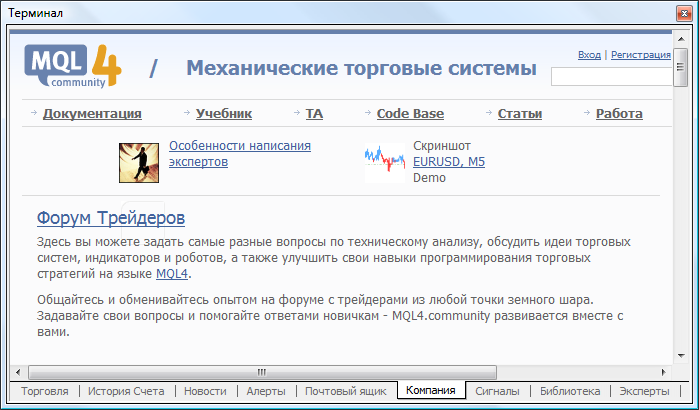Open Учебник navigation link
The width and height of the screenshot is (699, 410).
tap(224, 114)
